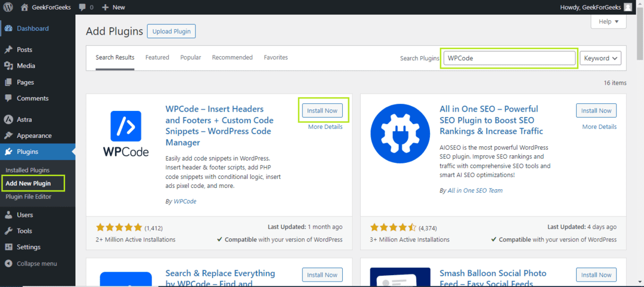644x287 pixels.
Task: Click the Astra theme icon
Action: [x=8, y=120]
